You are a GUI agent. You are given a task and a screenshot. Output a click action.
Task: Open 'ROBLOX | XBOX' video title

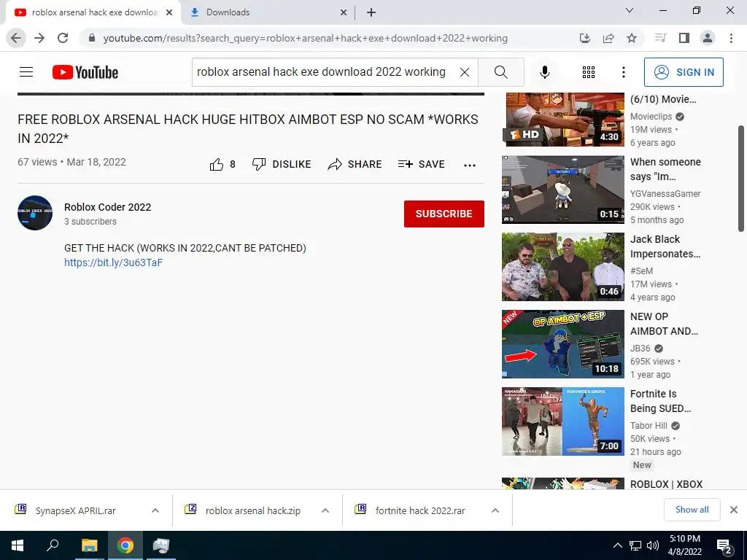pos(667,484)
